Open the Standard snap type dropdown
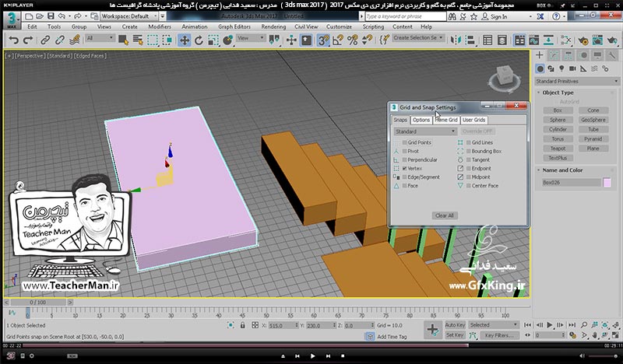This screenshot has width=623, height=364. point(424,131)
